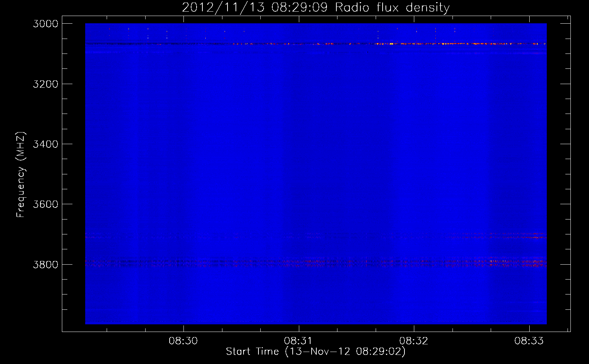Screen dimensions: 589x364
Task: Select the 3200 frequency tick label
Action: tap(46, 84)
